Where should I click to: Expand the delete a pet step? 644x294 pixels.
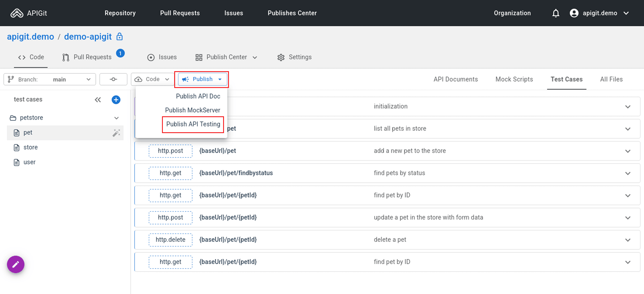point(628,240)
